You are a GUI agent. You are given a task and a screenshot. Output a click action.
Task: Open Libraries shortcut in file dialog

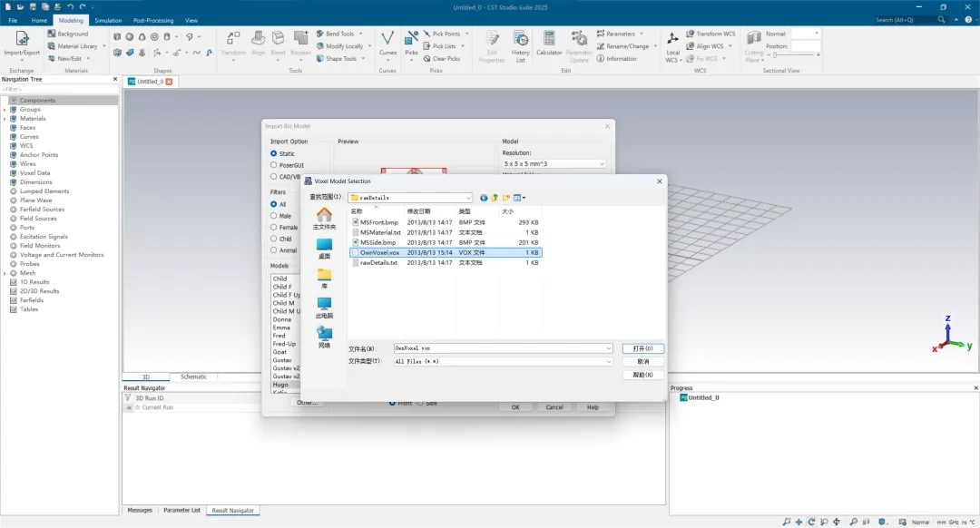pos(324,279)
